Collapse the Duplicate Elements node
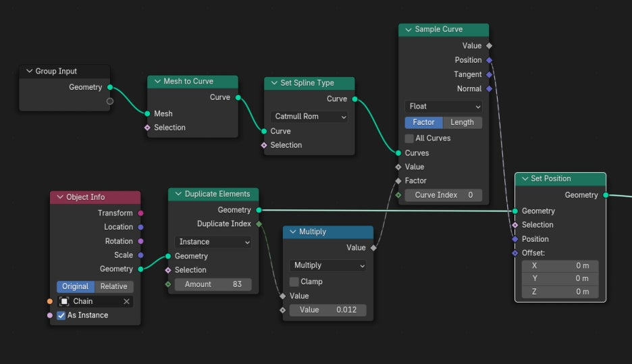 [178, 194]
